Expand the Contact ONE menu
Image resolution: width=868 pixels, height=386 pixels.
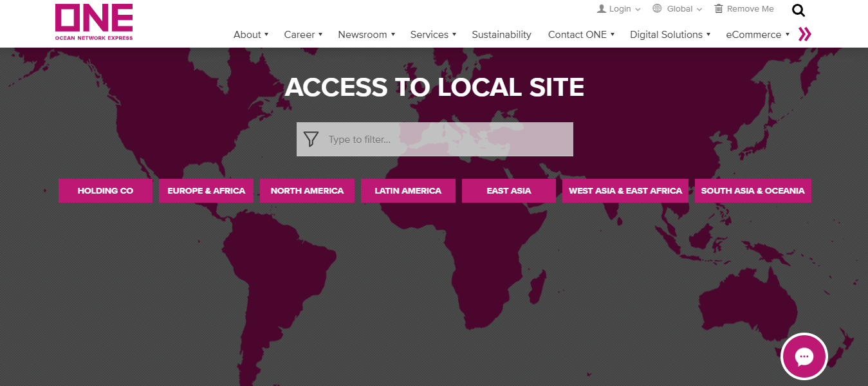(581, 35)
